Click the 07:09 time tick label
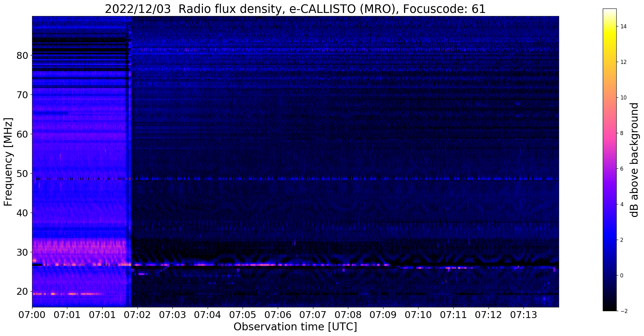The height and width of the screenshot is (336, 644). tap(383, 315)
